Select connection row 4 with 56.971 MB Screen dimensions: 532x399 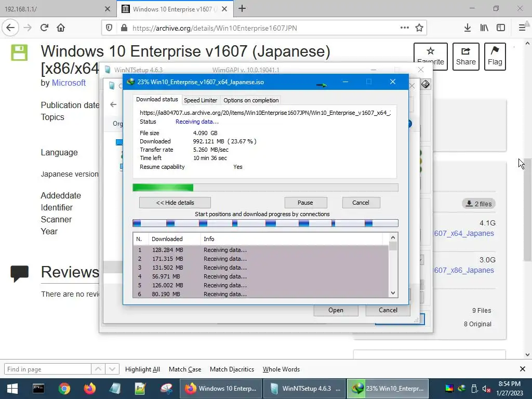click(x=261, y=276)
